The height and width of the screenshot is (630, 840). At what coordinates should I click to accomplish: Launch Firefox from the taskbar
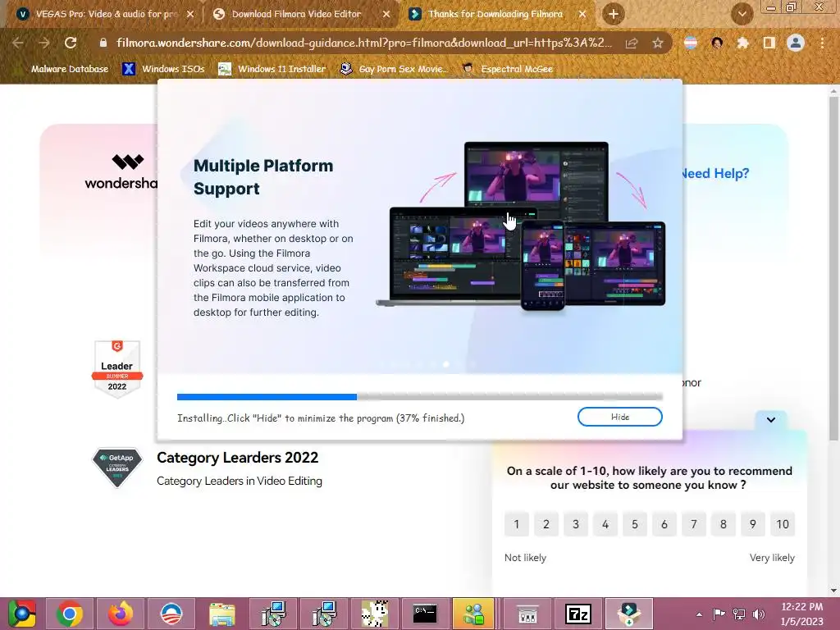click(x=121, y=614)
